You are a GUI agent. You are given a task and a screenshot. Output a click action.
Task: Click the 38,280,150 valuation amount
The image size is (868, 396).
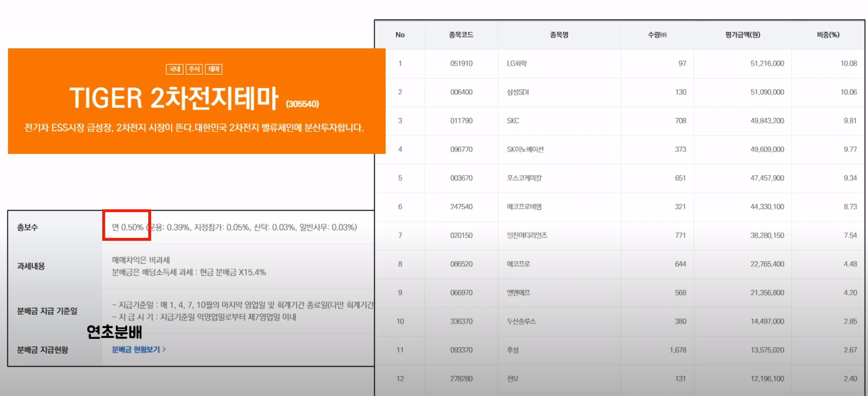coord(767,235)
